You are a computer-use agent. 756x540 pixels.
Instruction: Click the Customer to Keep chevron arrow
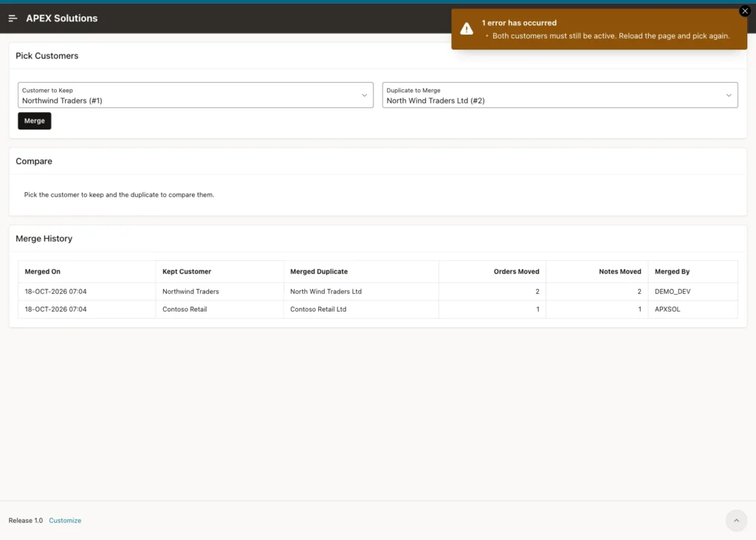[365, 95]
